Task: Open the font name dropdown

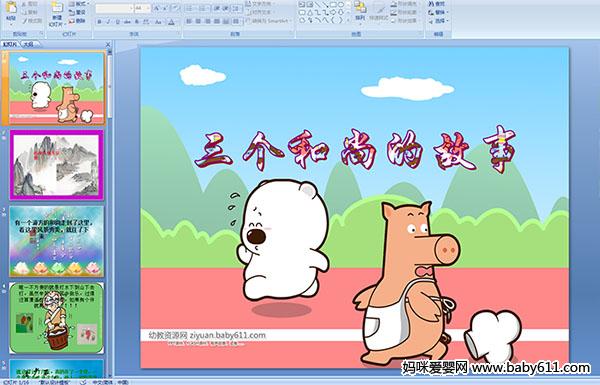Action: click(114, 8)
